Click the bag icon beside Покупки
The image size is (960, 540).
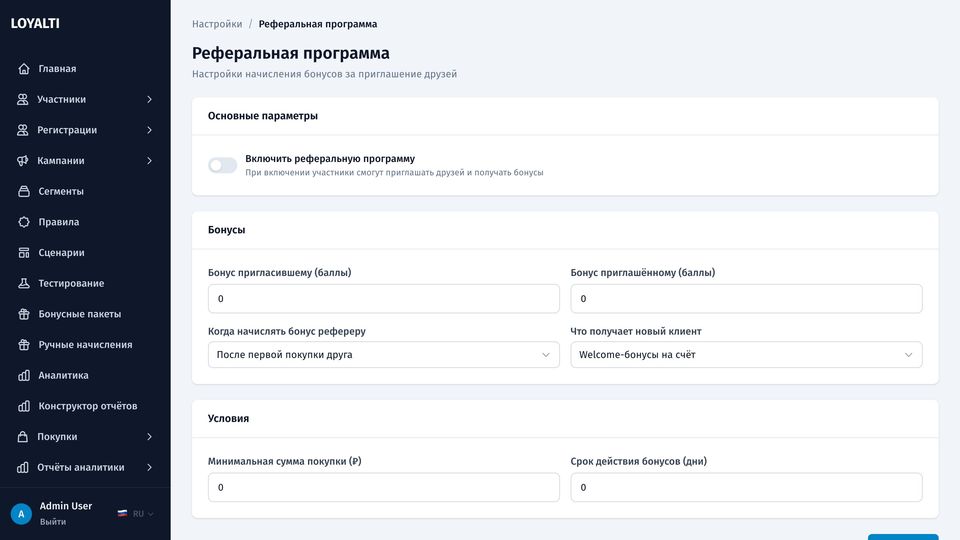[x=23, y=437]
